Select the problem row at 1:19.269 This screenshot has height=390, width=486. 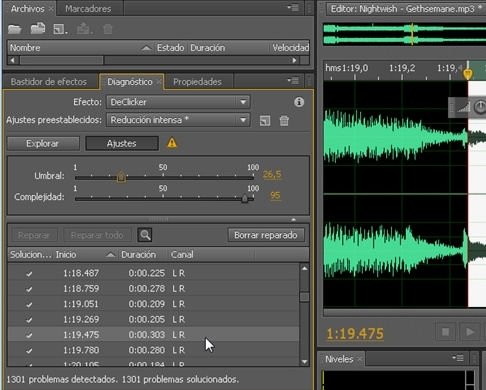click(x=153, y=319)
